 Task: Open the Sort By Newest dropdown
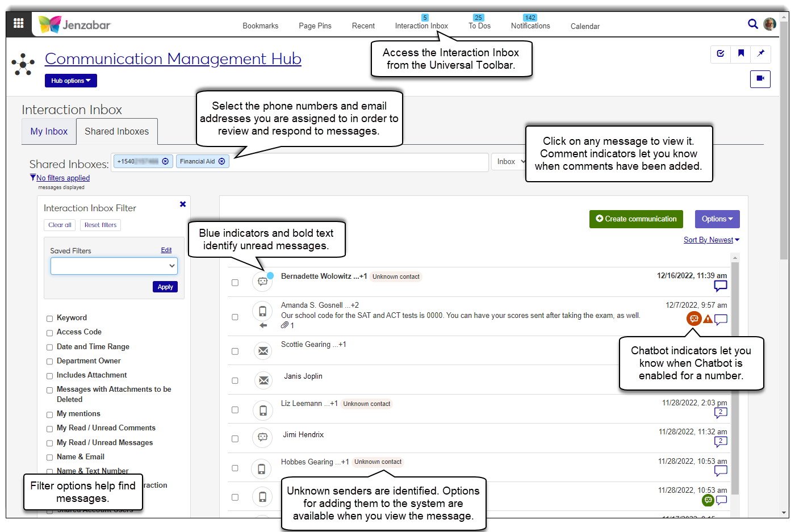pyautogui.click(x=711, y=240)
